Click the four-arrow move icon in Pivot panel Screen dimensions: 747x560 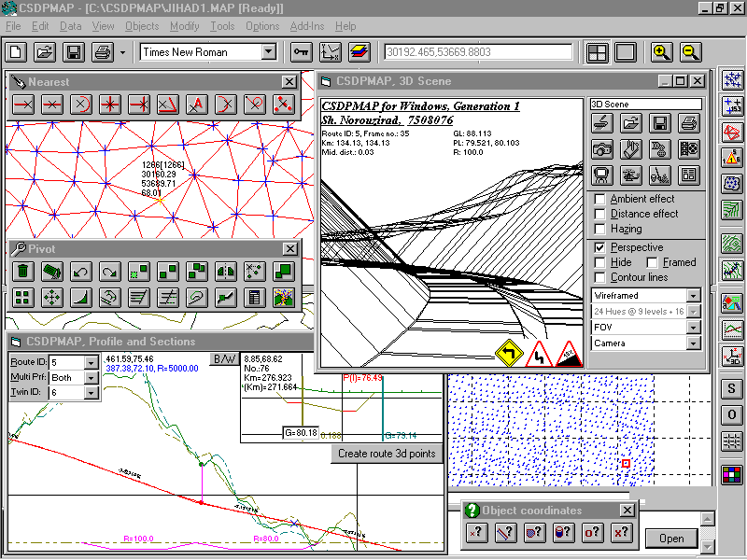(51, 298)
